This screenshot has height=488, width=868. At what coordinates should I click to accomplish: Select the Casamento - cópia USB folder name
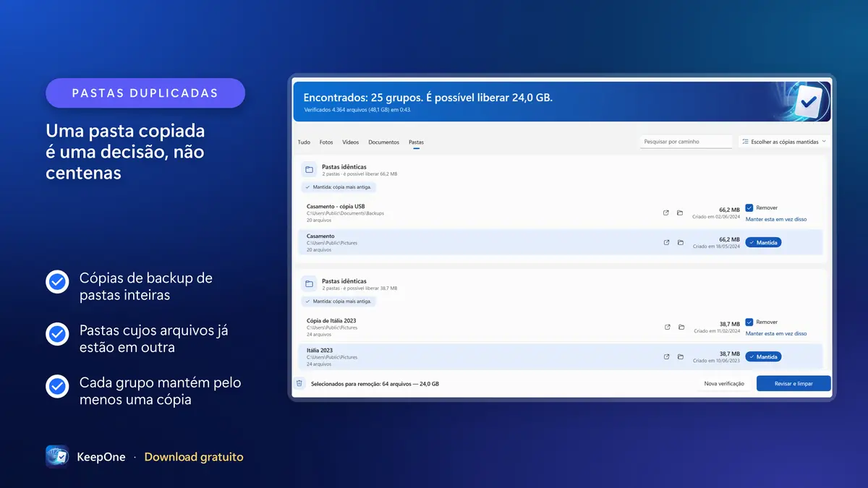click(336, 206)
